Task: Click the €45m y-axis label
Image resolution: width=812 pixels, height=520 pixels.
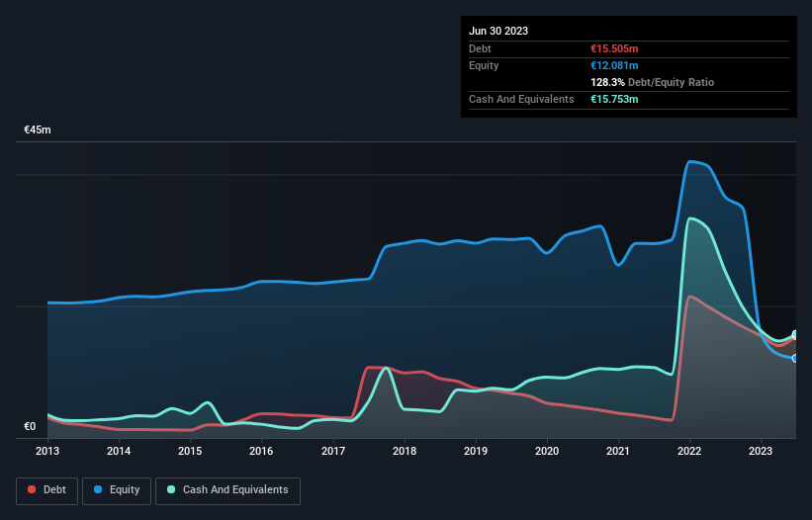Action: pos(38,130)
